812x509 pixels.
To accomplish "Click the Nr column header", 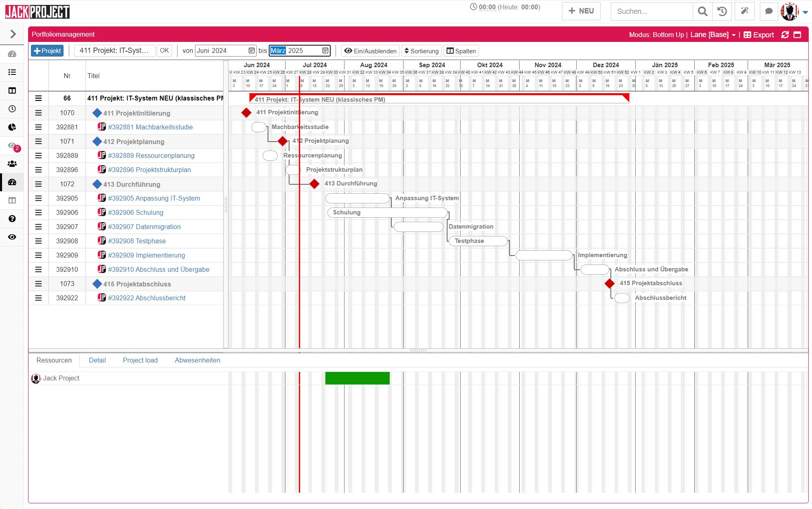I will point(67,76).
